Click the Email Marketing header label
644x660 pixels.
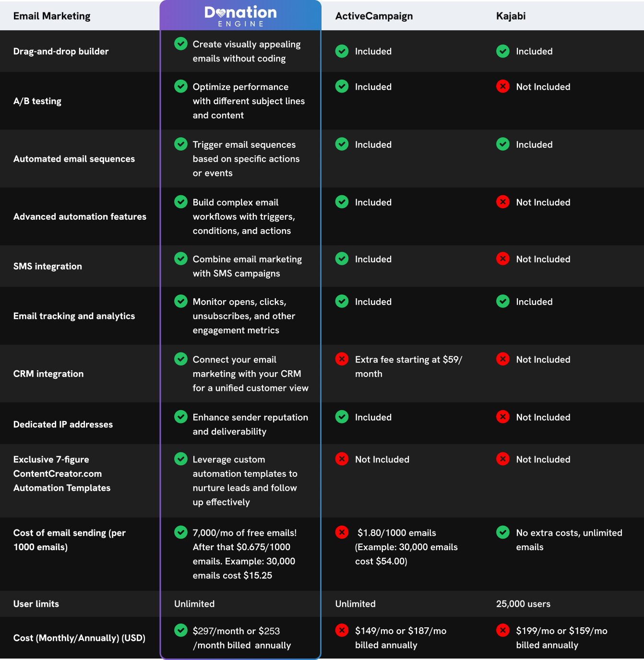coord(52,16)
